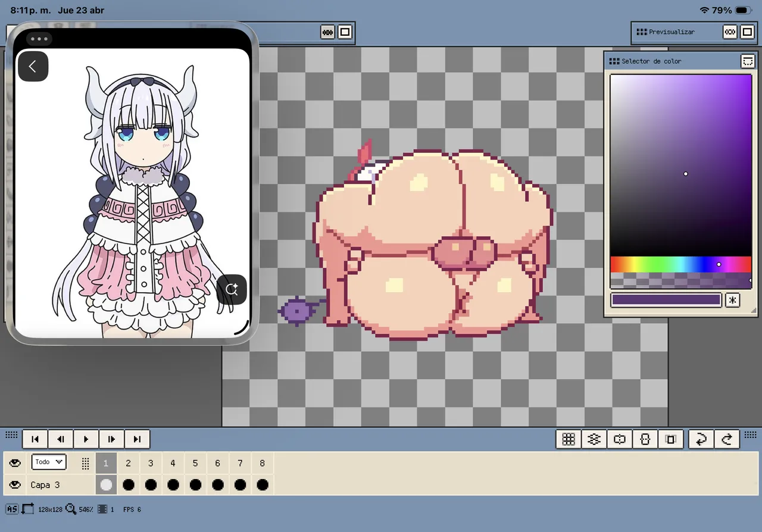This screenshot has width=762, height=532.
Task: Click the stacked layers toolbar icon
Action: tap(594, 439)
